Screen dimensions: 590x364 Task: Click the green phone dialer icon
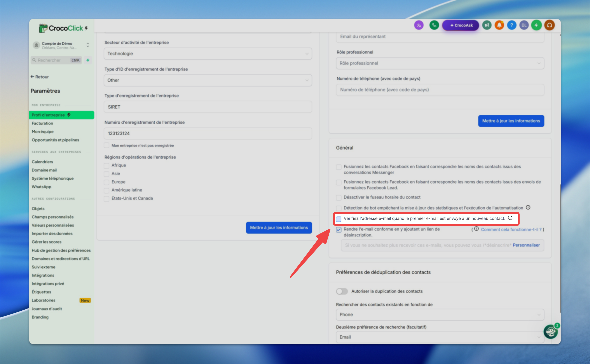[x=434, y=25]
